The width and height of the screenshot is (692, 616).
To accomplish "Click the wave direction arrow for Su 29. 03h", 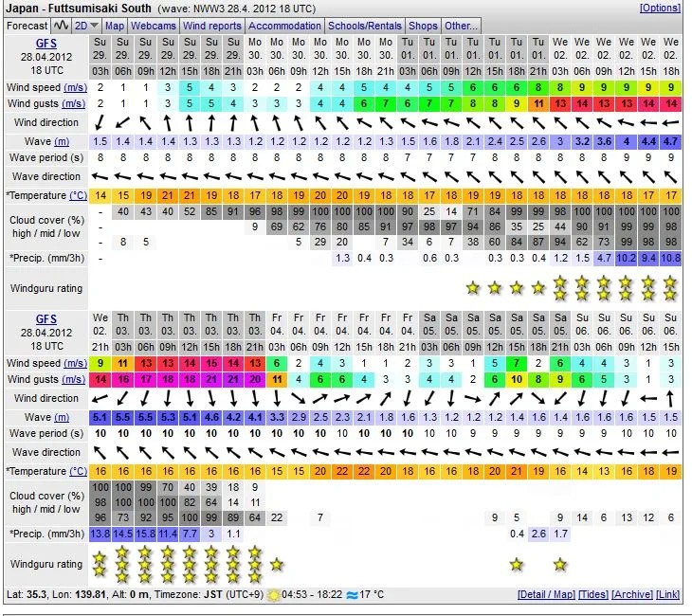I will pos(100,177).
